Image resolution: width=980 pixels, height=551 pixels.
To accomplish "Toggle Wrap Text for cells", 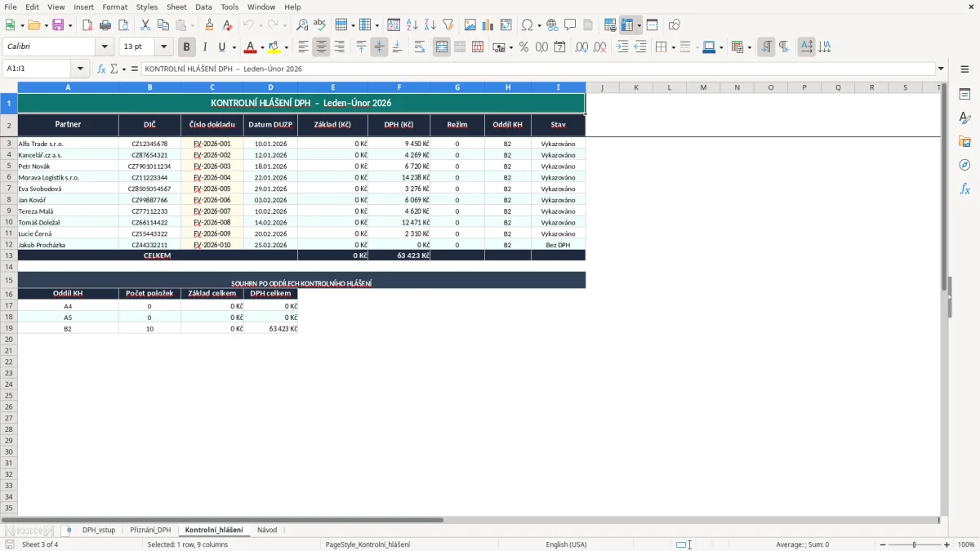I will tap(420, 47).
